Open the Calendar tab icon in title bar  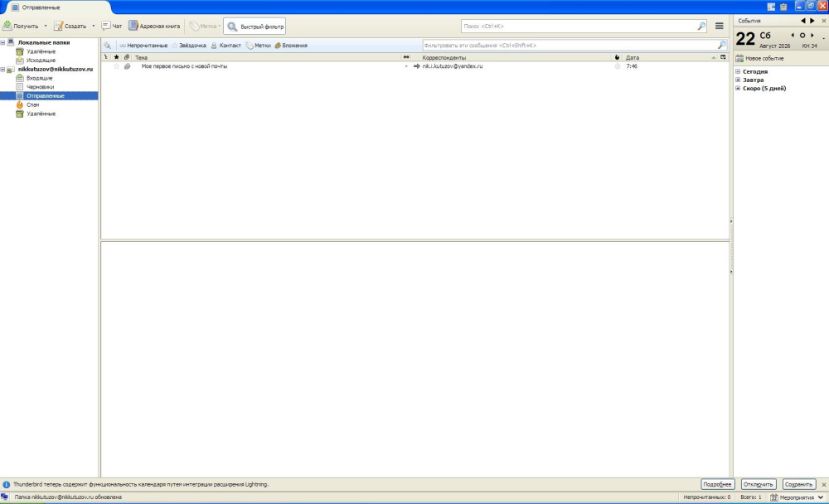click(771, 7)
